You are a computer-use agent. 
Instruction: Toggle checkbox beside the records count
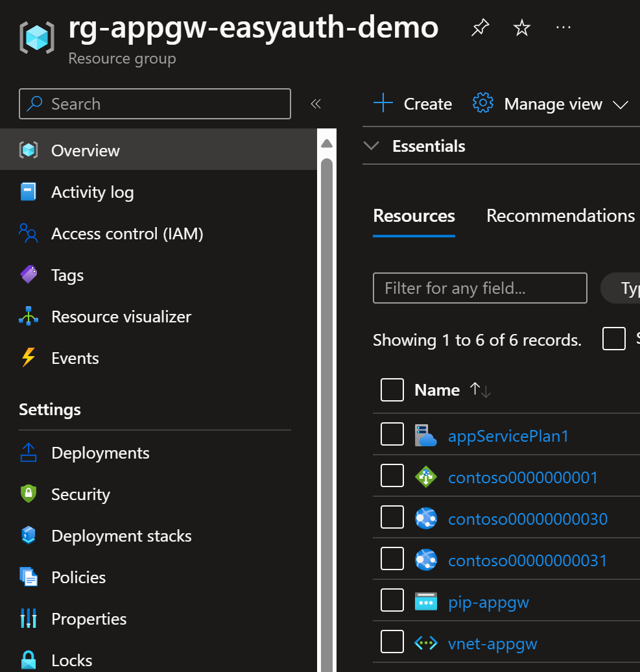click(614, 339)
